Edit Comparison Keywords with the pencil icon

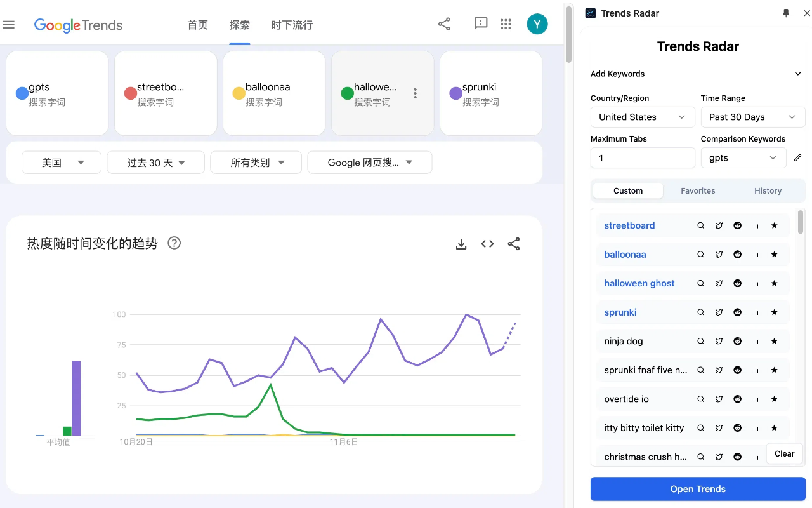click(797, 157)
